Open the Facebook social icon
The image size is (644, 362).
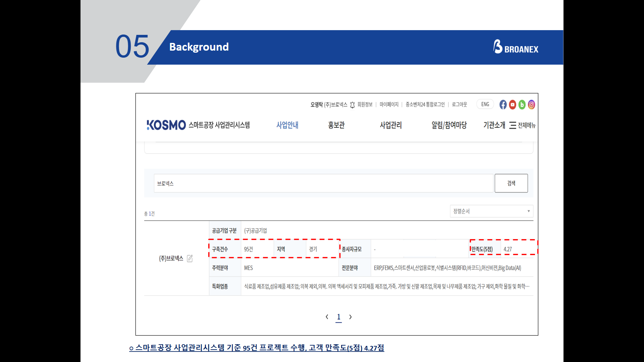coord(503,105)
